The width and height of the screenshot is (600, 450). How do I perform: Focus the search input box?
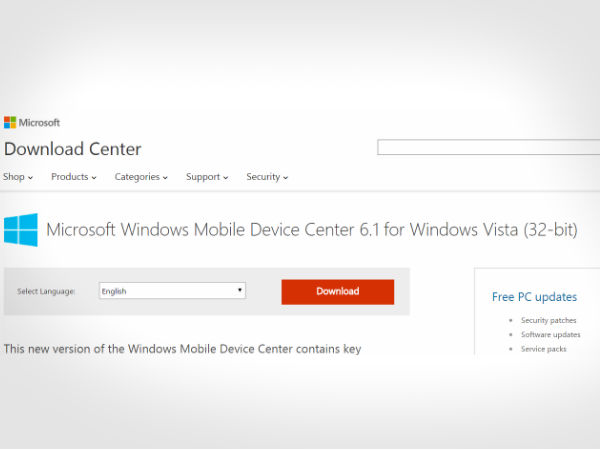(487, 147)
